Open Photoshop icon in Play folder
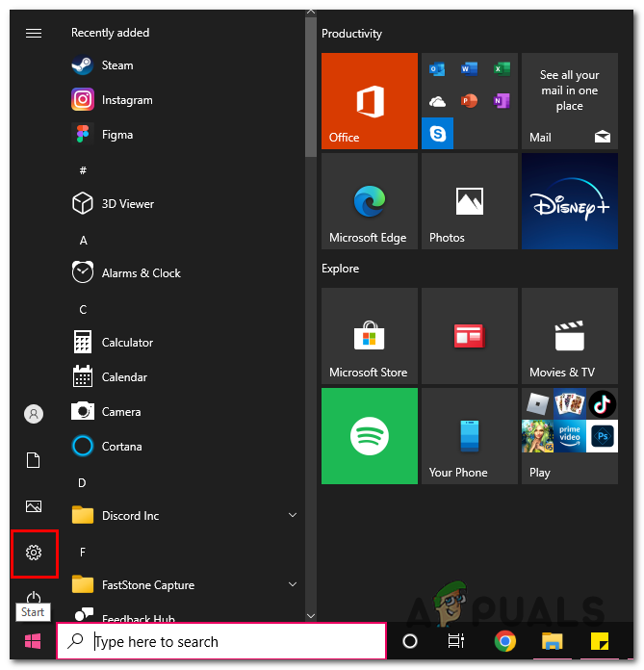The width and height of the screenshot is (644, 670). click(x=602, y=436)
